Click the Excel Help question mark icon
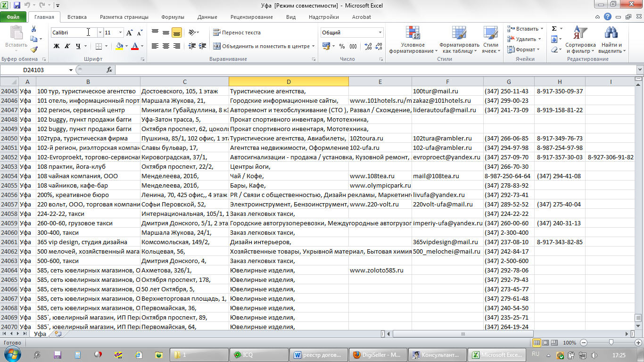 [608, 17]
